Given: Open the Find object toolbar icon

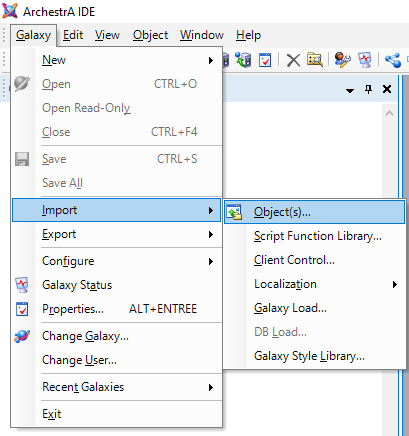Looking at the screenshot, I should pos(315,60).
